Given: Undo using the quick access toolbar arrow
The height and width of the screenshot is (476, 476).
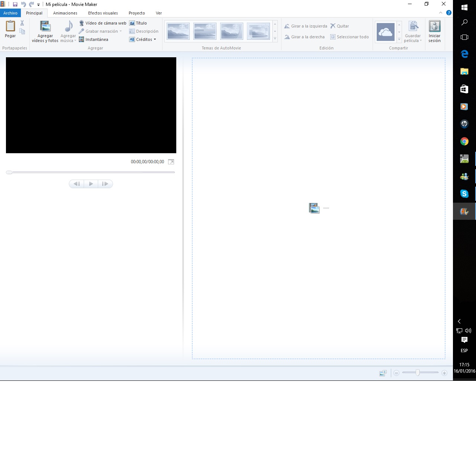Looking at the screenshot, I should 23,4.
